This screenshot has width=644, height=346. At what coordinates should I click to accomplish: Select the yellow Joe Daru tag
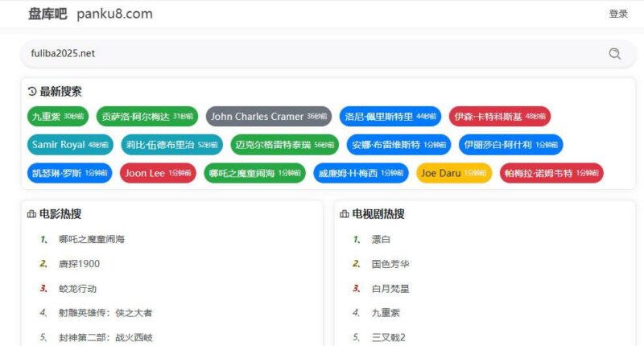[454, 173]
